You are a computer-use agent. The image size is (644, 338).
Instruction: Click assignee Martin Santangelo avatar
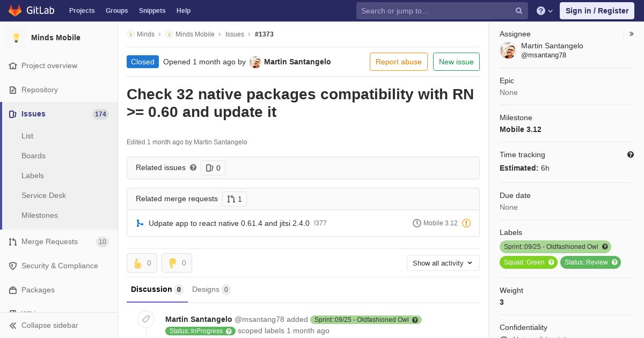tap(508, 50)
